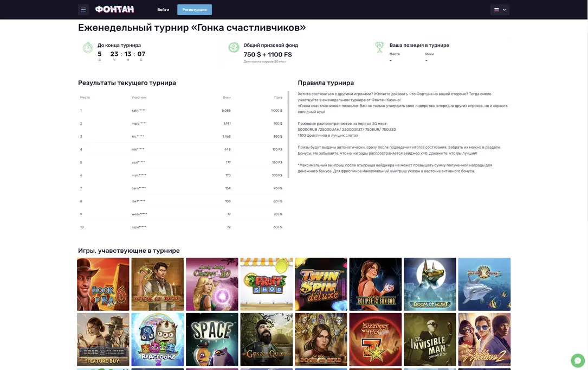The image size is (588, 370).
Task: Open the hamburger menu in the header
Action: click(83, 10)
